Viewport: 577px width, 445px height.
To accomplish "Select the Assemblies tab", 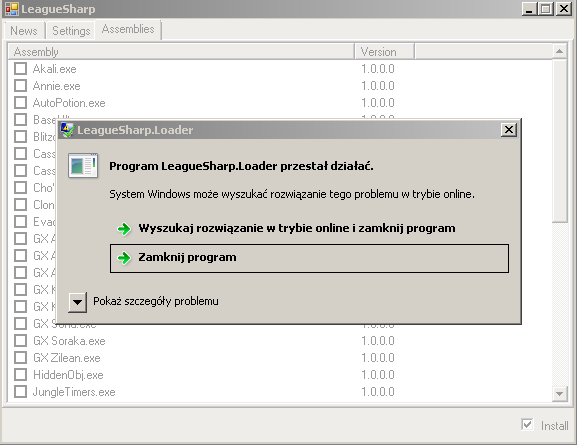I will pyautogui.click(x=128, y=29).
